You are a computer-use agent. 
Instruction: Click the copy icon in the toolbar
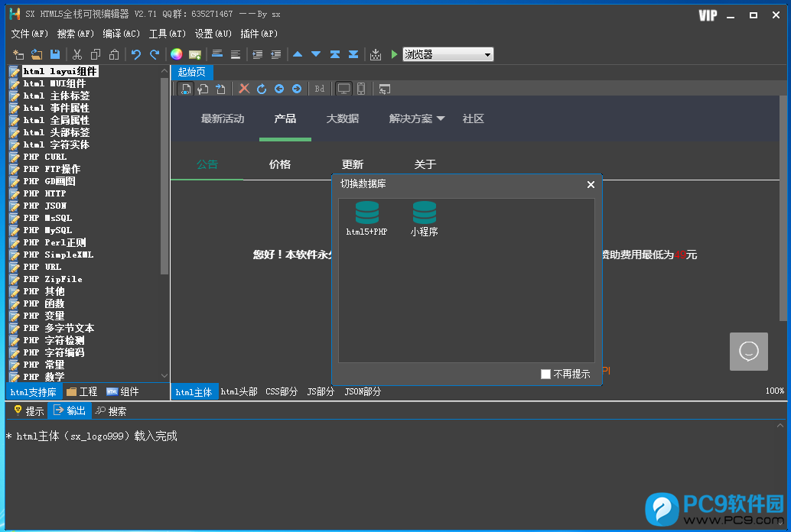(96, 54)
